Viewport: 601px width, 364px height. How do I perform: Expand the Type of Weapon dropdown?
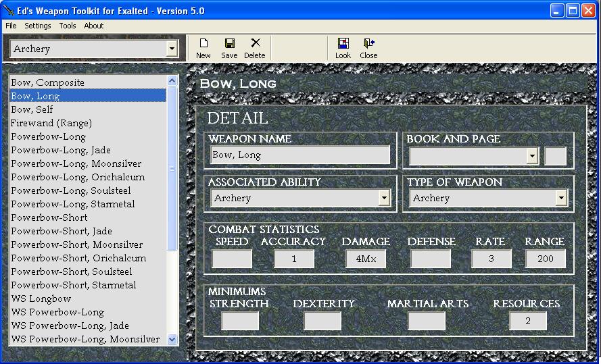pos(560,198)
